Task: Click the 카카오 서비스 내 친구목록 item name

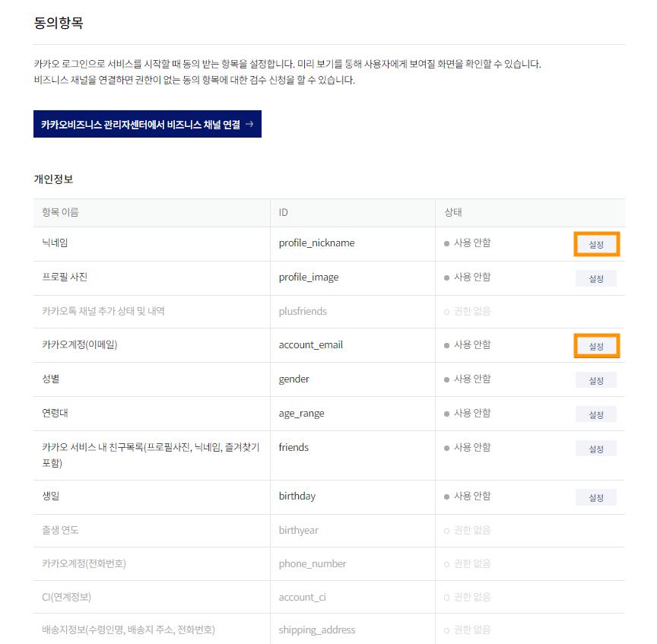Action: click(x=151, y=455)
